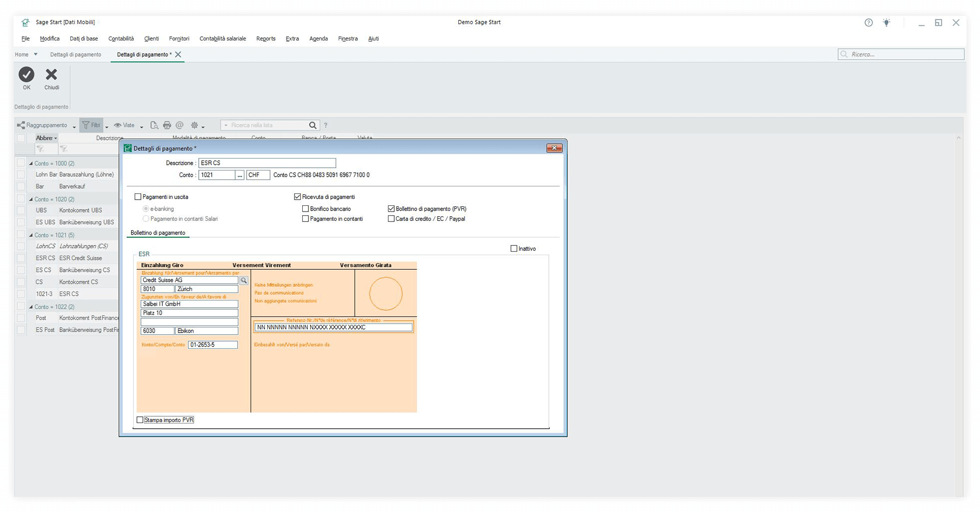
Task: Tick Pagamento in contanti checkbox
Action: [x=305, y=219]
